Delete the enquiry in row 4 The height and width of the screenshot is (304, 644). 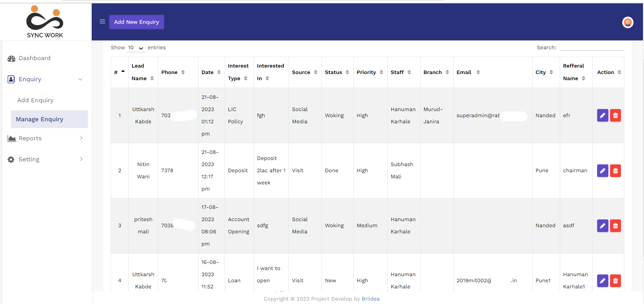coord(615,281)
